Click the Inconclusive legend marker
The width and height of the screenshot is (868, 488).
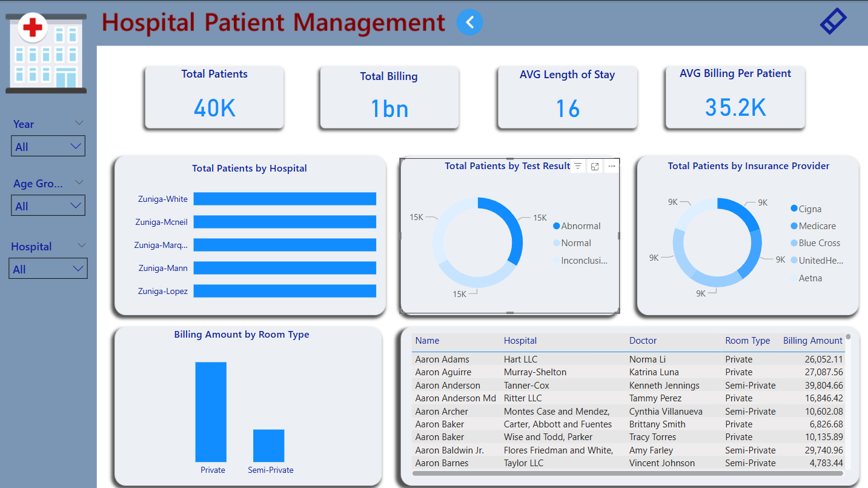pyautogui.click(x=557, y=261)
